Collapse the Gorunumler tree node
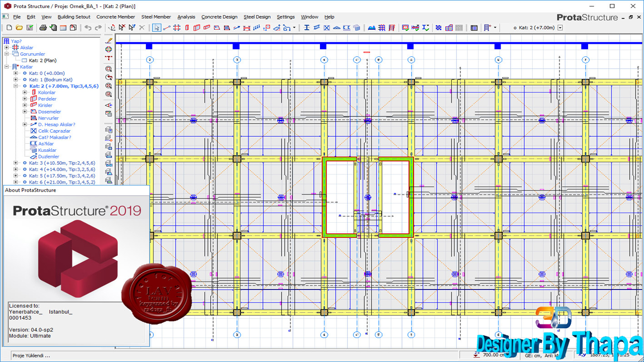Image resolution: width=644 pixels, height=362 pixels. tap(7, 54)
